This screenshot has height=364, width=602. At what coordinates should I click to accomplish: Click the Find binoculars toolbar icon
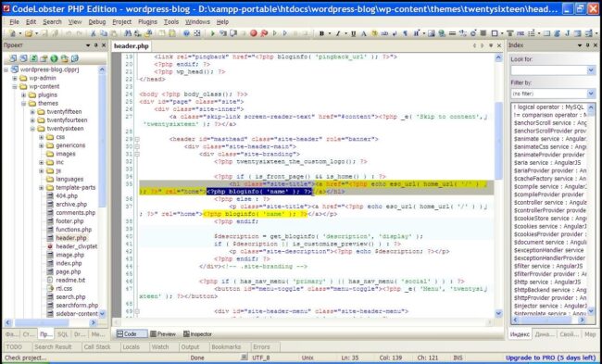pyautogui.click(x=128, y=33)
